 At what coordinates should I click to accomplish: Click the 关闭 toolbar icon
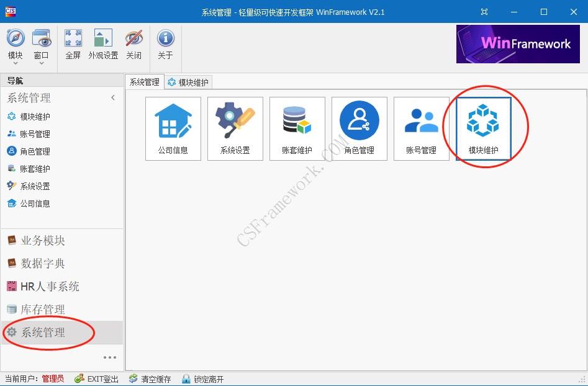[133, 43]
